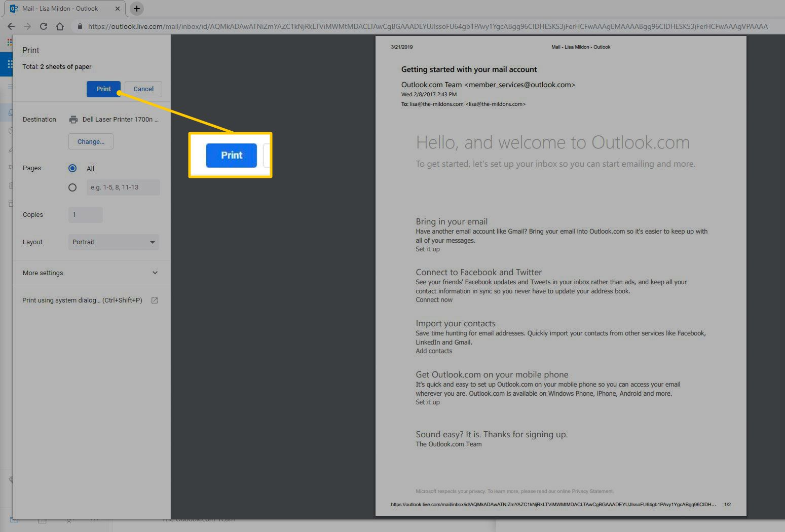Click the 'Destination' label
The height and width of the screenshot is (532, 785).
click(x=40, y=120)
